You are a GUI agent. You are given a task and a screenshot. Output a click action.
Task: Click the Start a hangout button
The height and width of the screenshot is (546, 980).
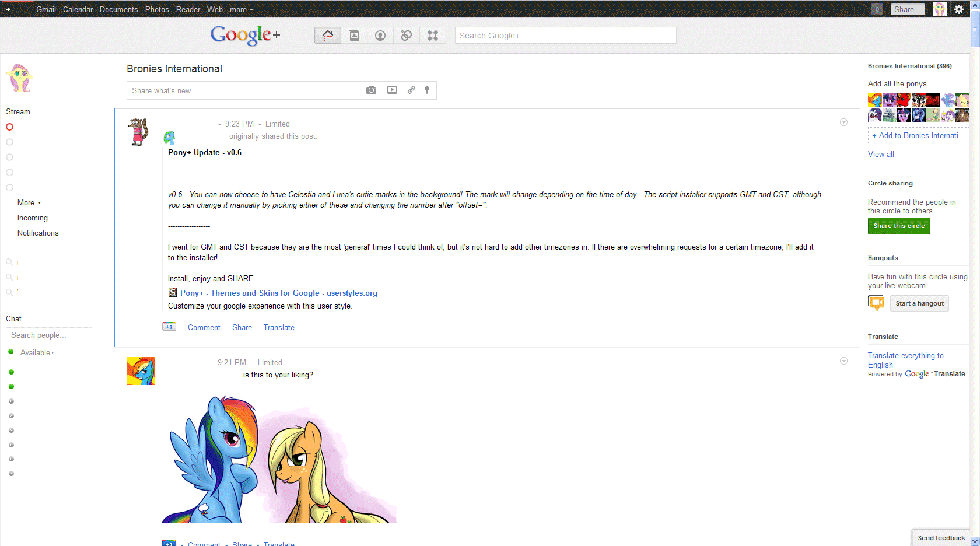[x=919, y=303]
